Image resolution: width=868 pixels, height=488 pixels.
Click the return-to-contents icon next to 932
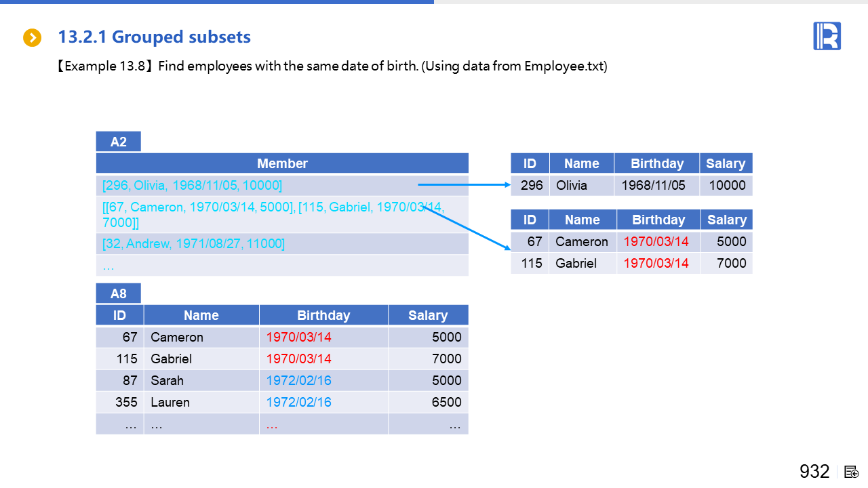coord(852,472)
